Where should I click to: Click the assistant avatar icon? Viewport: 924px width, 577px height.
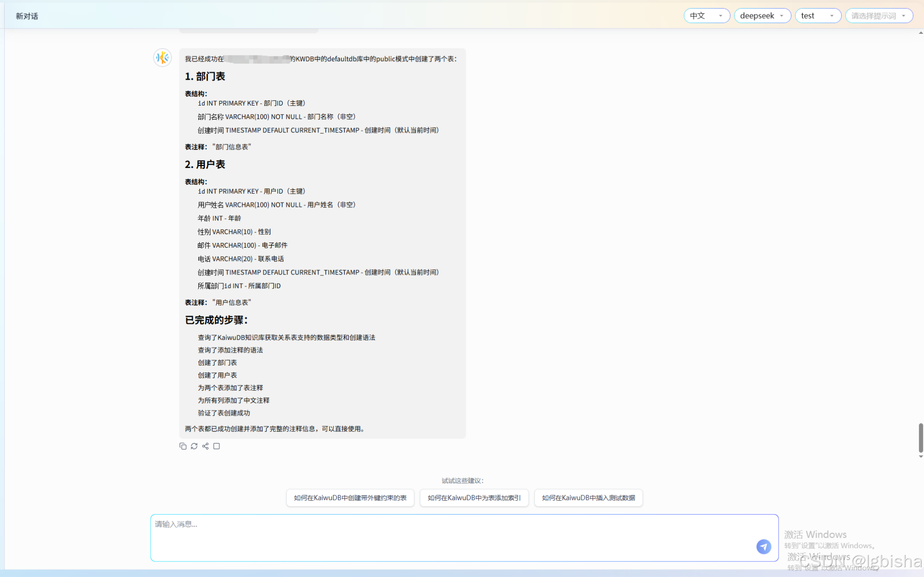[x=163, y=58]
